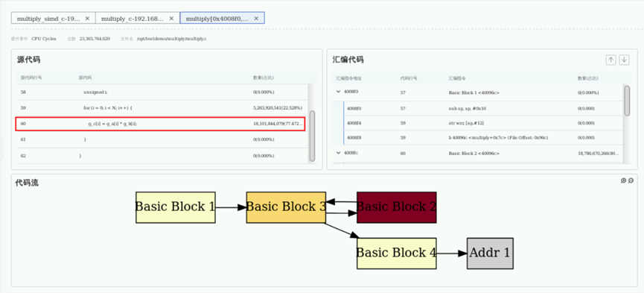The width and height of the screenshot is (644, 293).
Task: Click the assembly panel vertical scrollbar
Action: [x=627, y=101]
